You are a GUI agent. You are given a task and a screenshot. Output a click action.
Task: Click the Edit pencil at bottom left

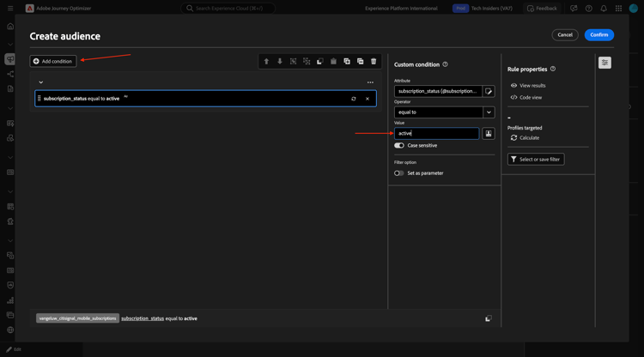coord(14,349)
